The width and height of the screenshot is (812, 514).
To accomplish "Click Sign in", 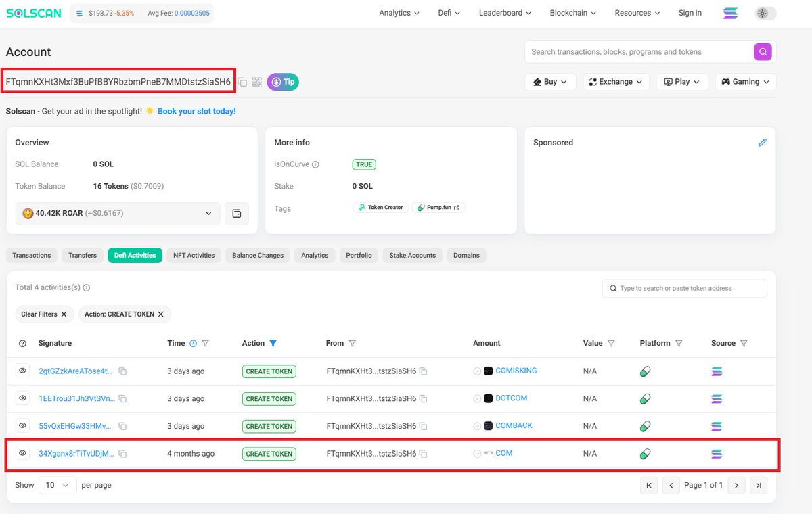I will [690, 13].
